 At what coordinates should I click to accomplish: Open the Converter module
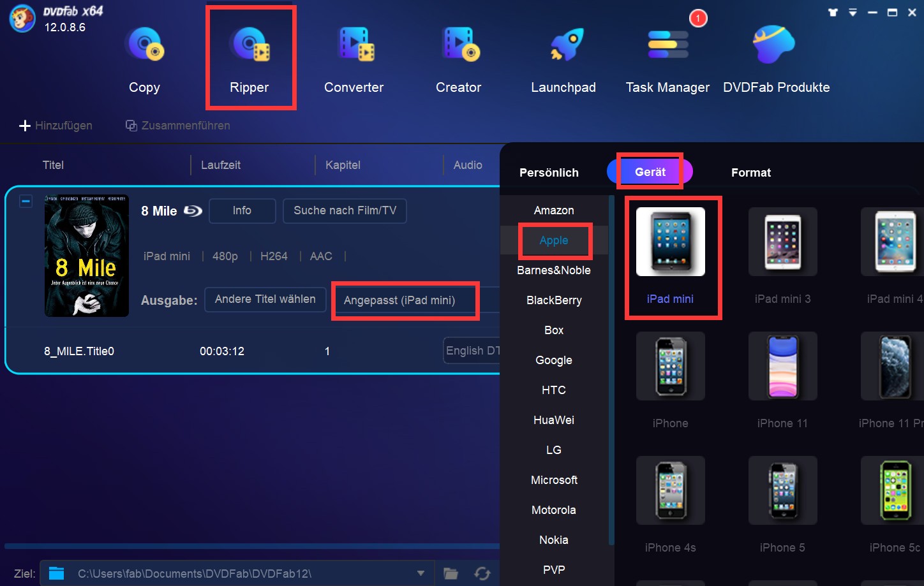[354, 61]
